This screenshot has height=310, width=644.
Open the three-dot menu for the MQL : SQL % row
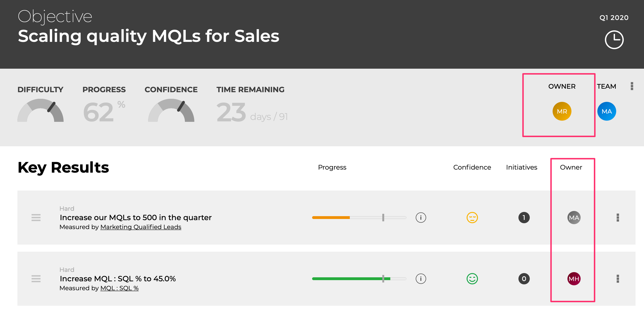tap(618, 279)
